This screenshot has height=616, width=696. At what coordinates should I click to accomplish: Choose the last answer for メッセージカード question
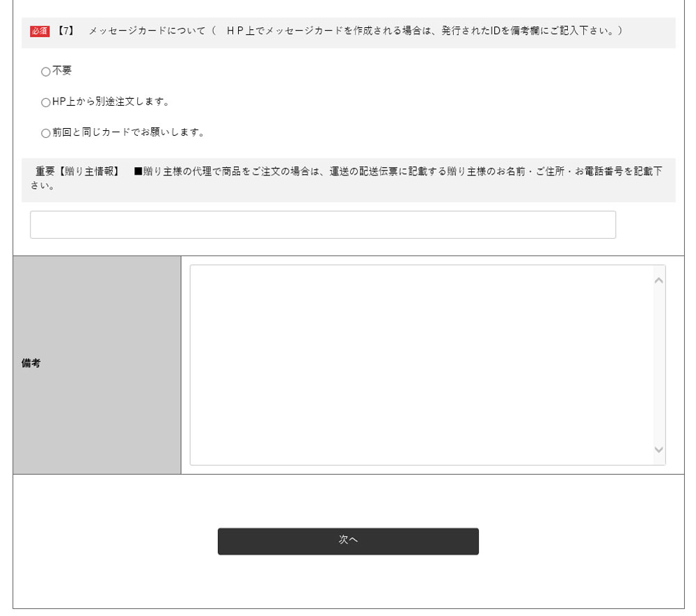point(45,132)
